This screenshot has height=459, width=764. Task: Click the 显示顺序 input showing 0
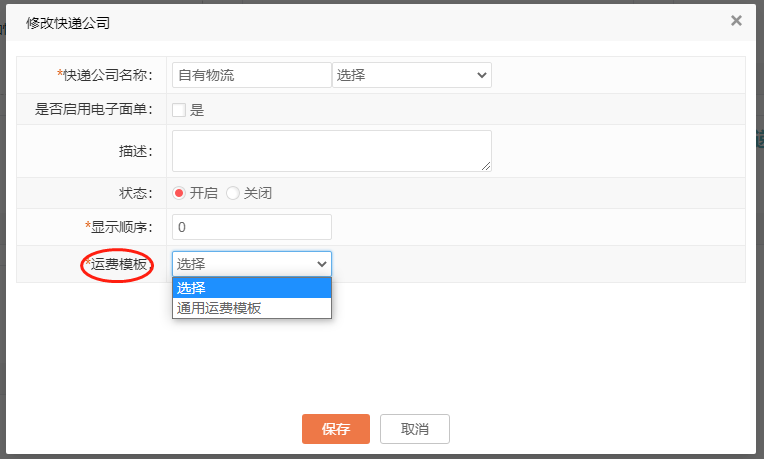[251, 227]
